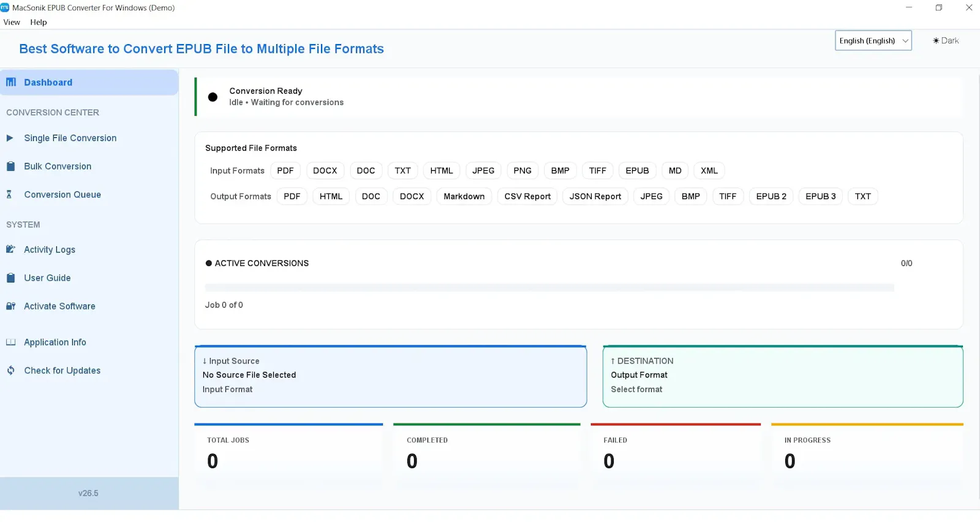Click the 'Select format' text

pyautogui.click(x=636, y=389)
